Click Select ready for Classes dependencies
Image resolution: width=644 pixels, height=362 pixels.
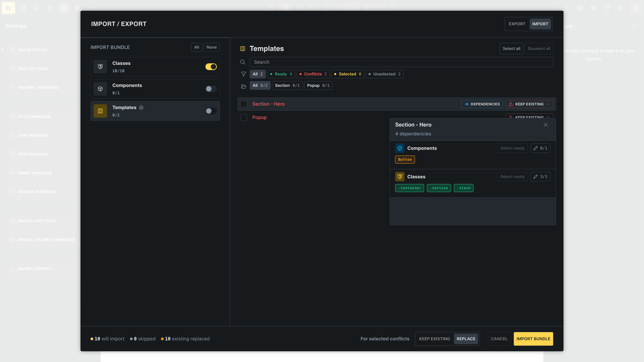pyautogui.click(x=513, y=177)
